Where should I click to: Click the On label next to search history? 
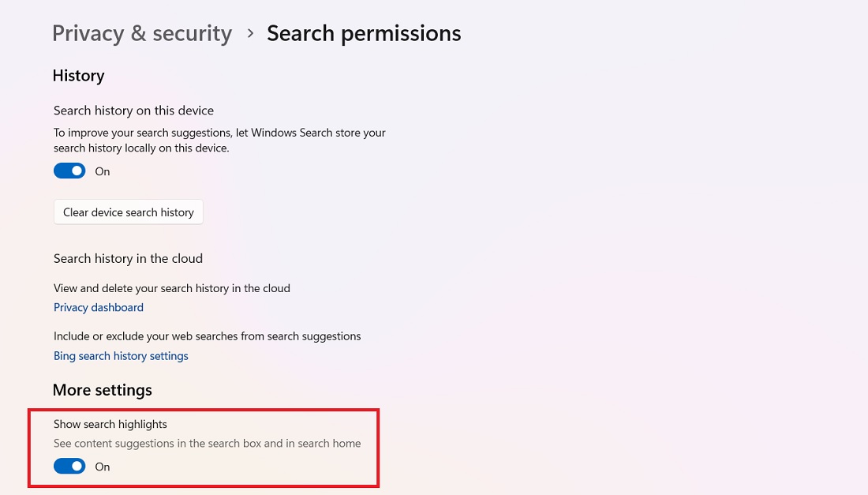click(102, 171)
